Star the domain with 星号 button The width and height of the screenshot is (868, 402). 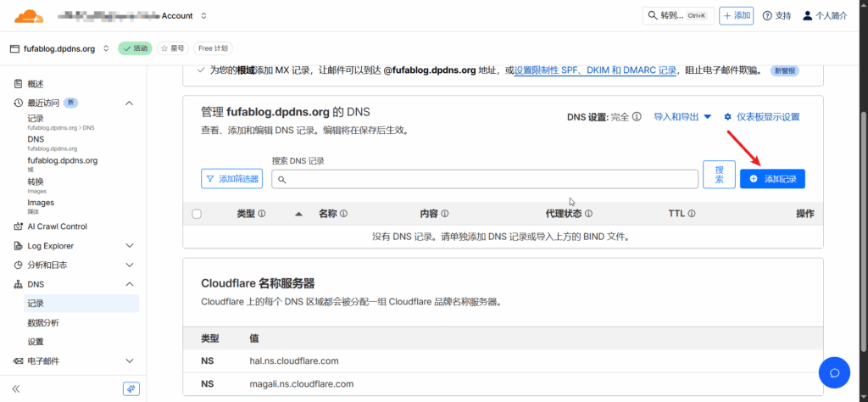pyautogui.click(x=174, y=48)
